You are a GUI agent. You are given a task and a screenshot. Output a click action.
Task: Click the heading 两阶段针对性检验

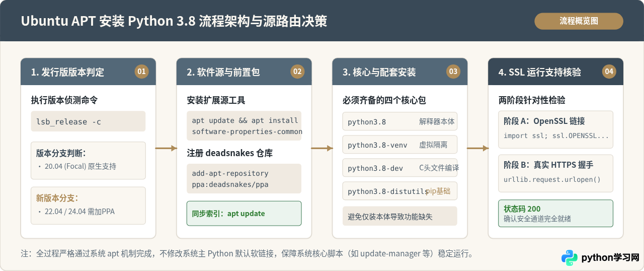pyautogui.click(x=532, y=100)
